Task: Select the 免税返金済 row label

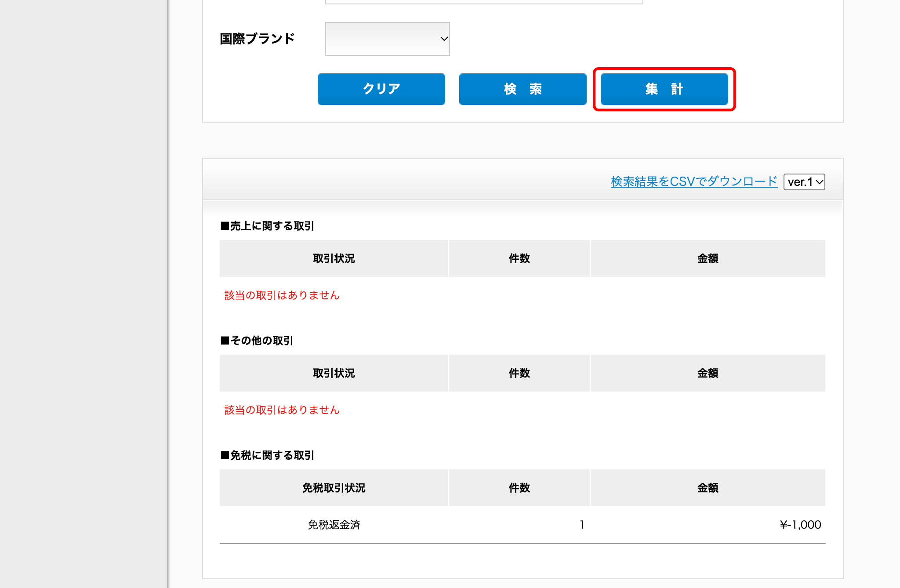Action: click(334, 525)
